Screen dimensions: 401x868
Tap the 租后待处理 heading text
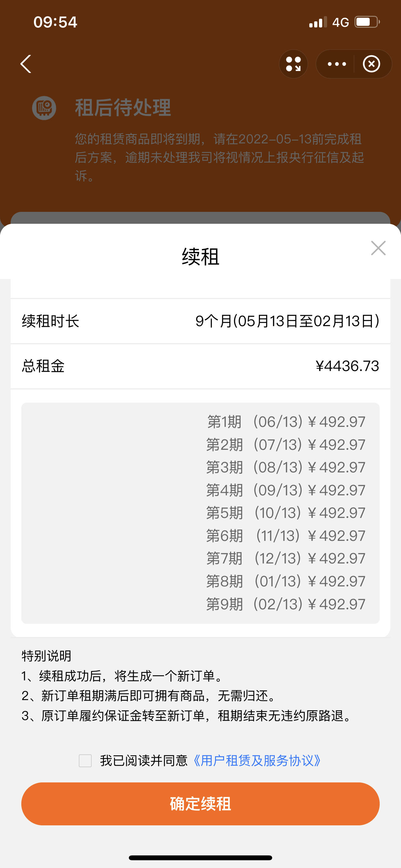(123, 108)
